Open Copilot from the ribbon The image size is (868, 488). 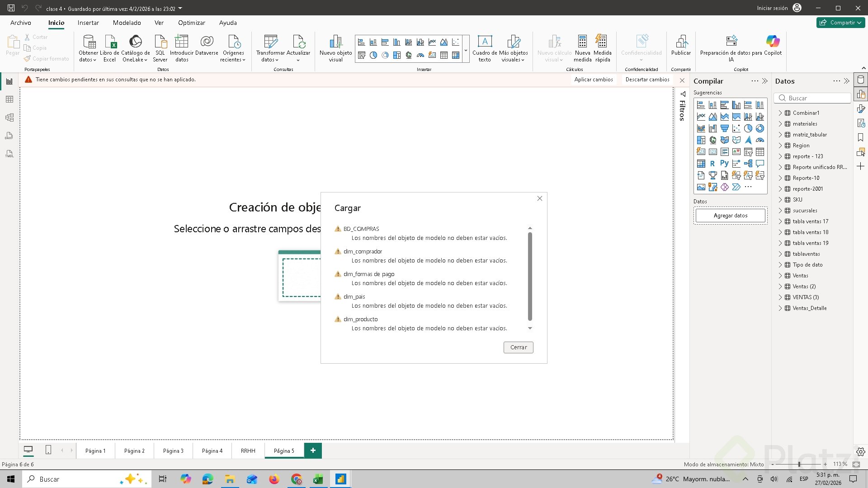[x=773, y=42]
